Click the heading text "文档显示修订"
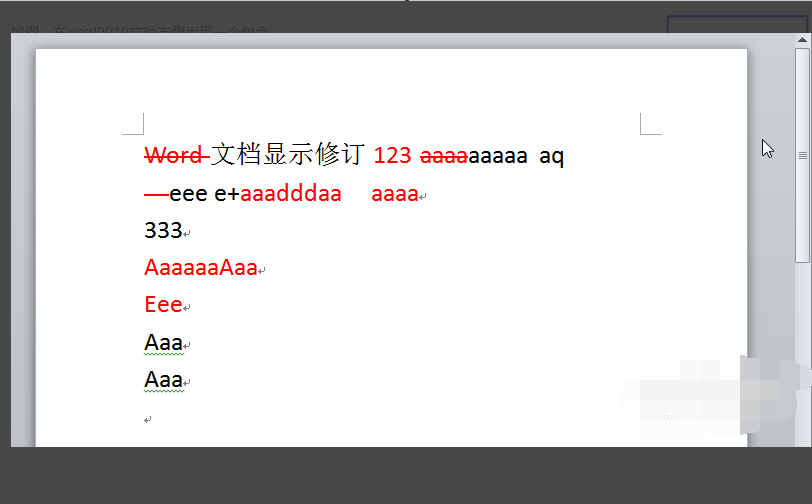Image resolution: width=812 pixels, height=504 pixels. coord(288,154)
